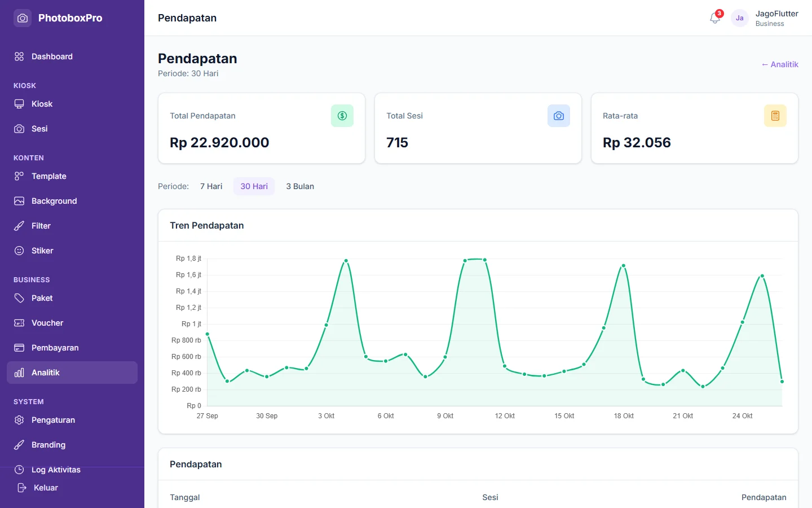Click the PhotoboxPro camera logo icon
812x508 pixels.
23,18
